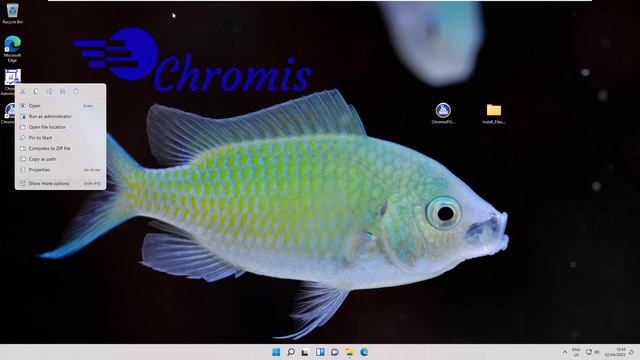Viewport: 640px width, 360px height.
Task: Select Run as administrator
Action: click(x=60, y=116)
